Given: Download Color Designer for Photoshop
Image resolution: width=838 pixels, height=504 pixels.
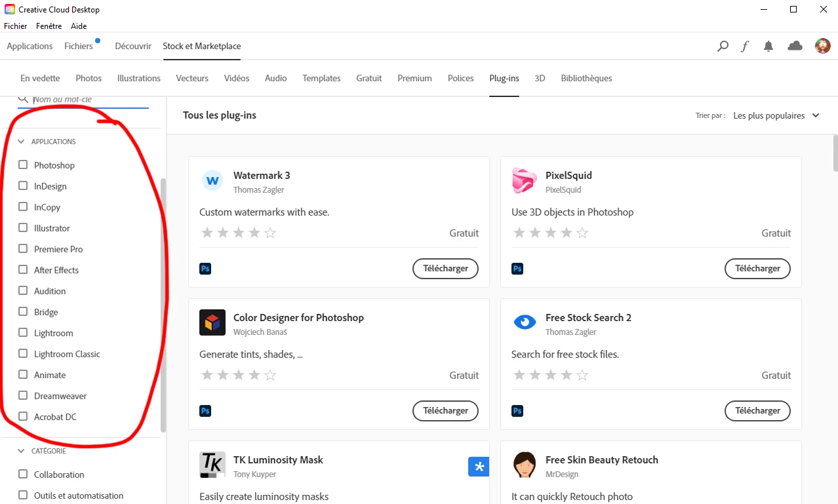Looking at the screenshot, I should [x=445, y=410].
